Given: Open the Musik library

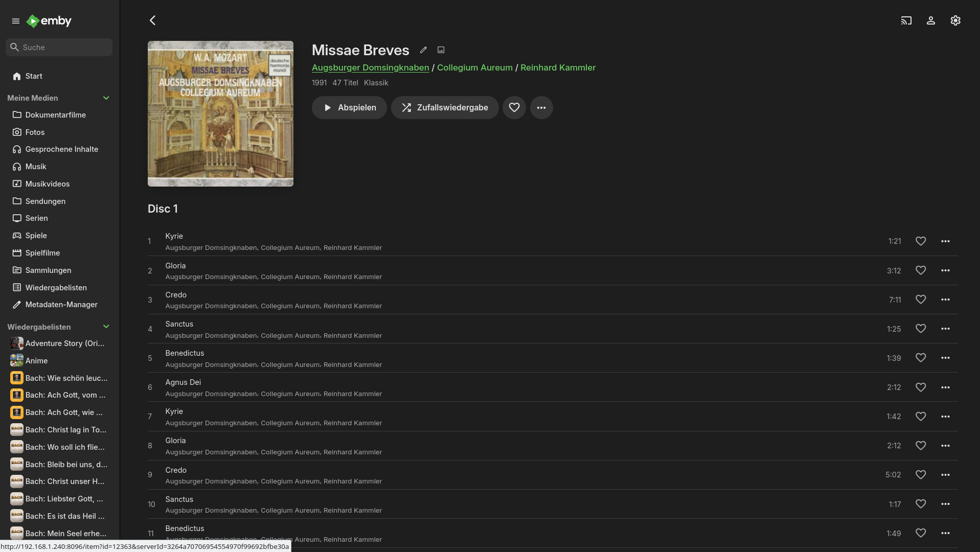Looking at the screenshot, I should (60, 167).
